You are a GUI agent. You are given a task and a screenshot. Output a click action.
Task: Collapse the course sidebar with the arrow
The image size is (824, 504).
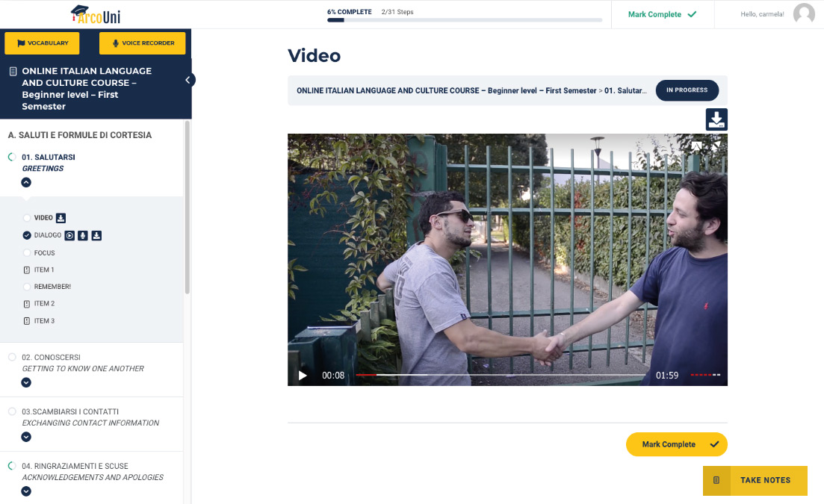tap(188, 80)
